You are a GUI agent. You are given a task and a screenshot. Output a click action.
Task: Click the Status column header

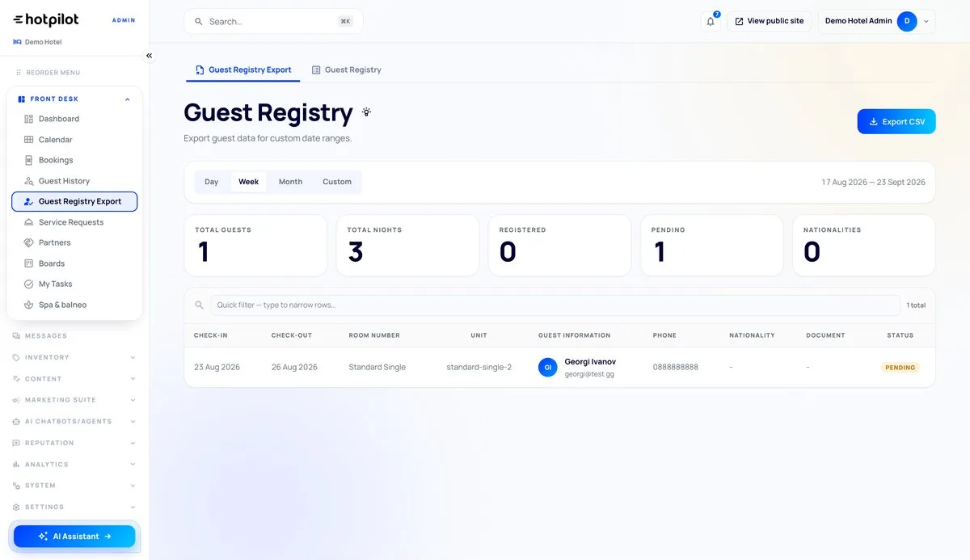(x=900, y=335)
